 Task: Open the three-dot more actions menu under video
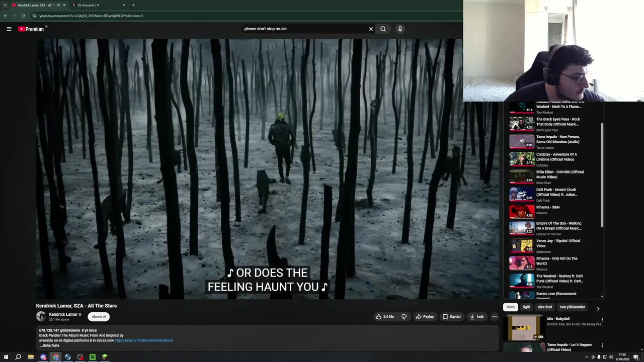point(495,317)
